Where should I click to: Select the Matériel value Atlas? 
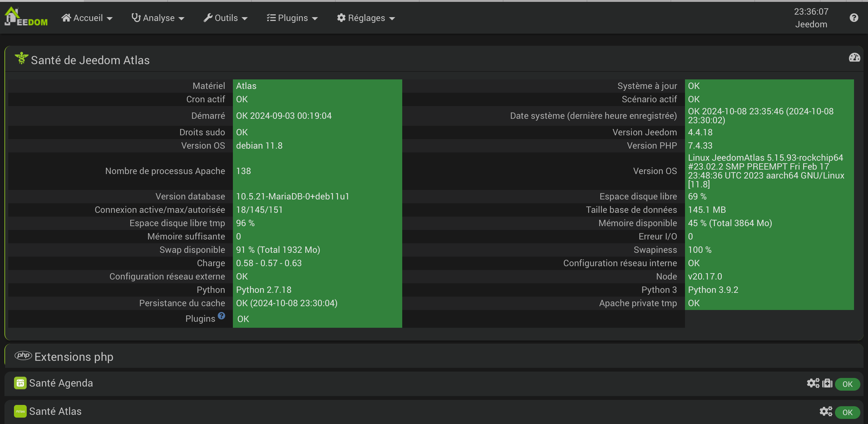coord(246,86)
